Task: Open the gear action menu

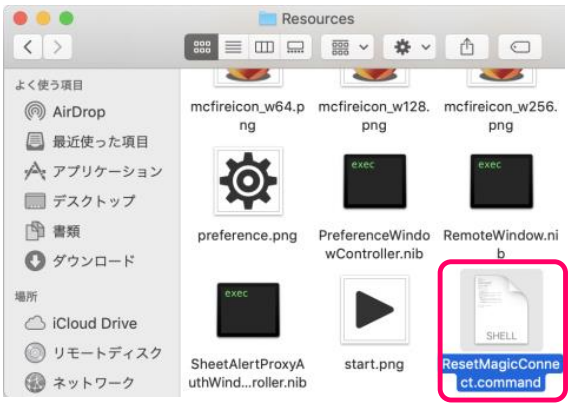Action: (410, 47)
